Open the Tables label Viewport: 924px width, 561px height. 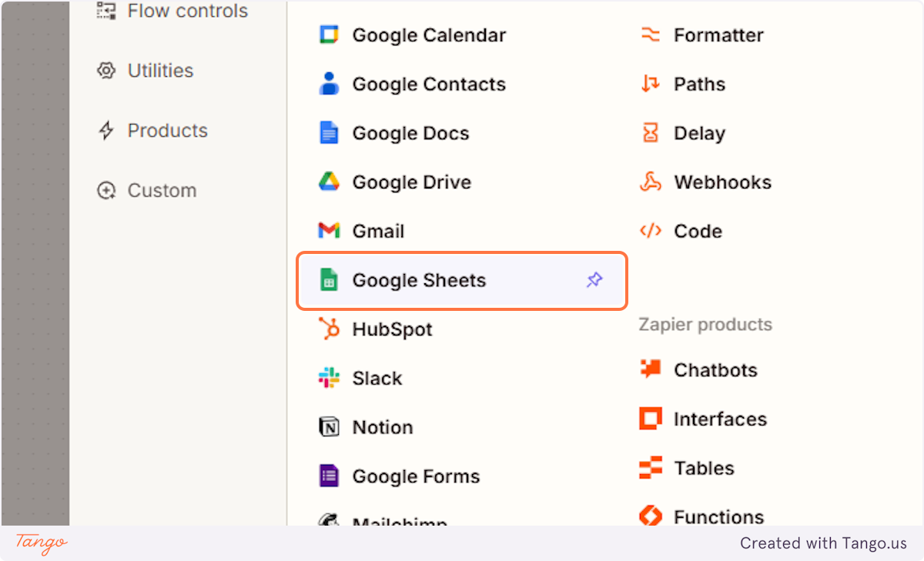(704, 468)
